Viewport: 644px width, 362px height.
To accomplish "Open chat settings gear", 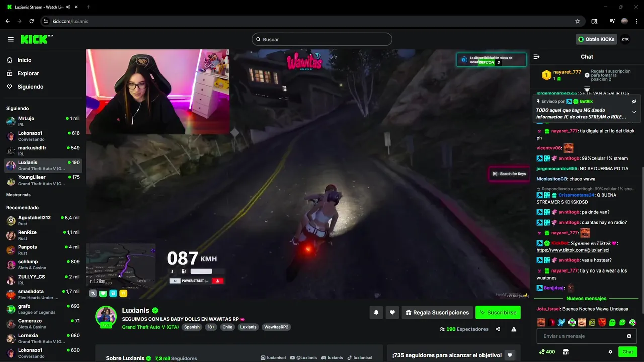I will click(610, 352).
